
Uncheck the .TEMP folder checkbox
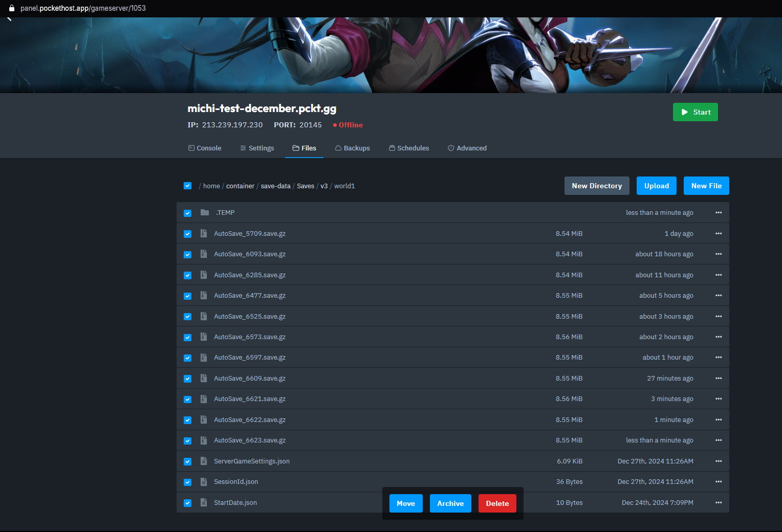(x=187, y=213)
